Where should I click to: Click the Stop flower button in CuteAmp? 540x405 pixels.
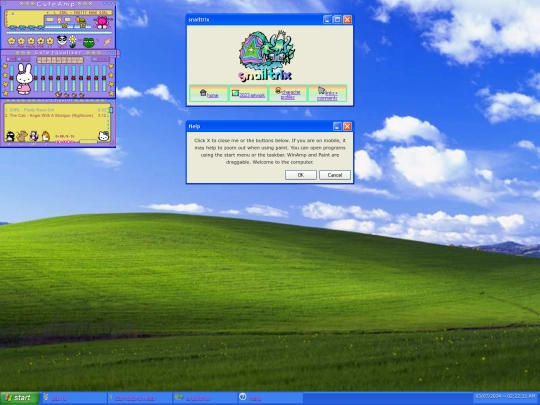tap(41, 41)
